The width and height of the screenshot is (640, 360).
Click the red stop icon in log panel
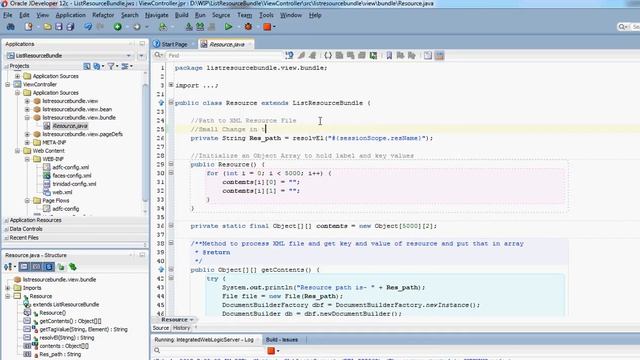pyautogui.click(x=271, y=351)
